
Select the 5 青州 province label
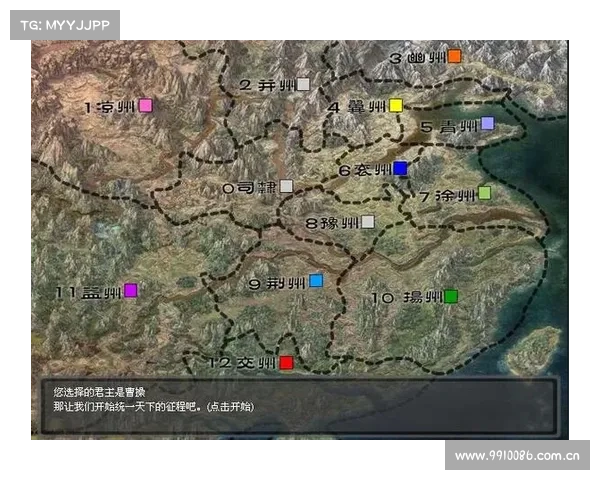[449, 126]
